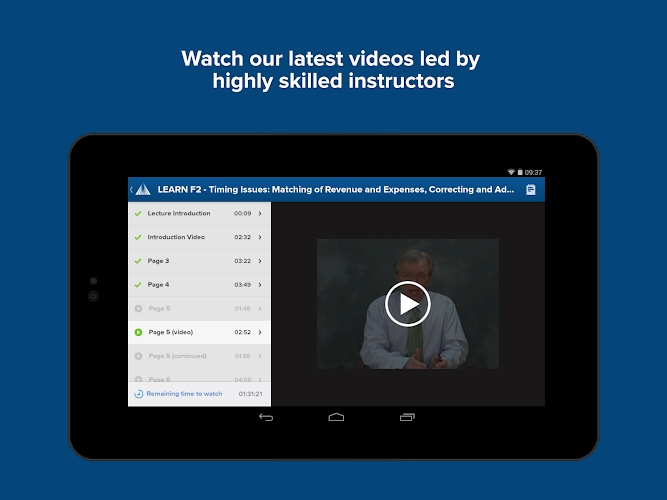Tap the LEARN F2 Timing Issues title

tap(336, 189)
